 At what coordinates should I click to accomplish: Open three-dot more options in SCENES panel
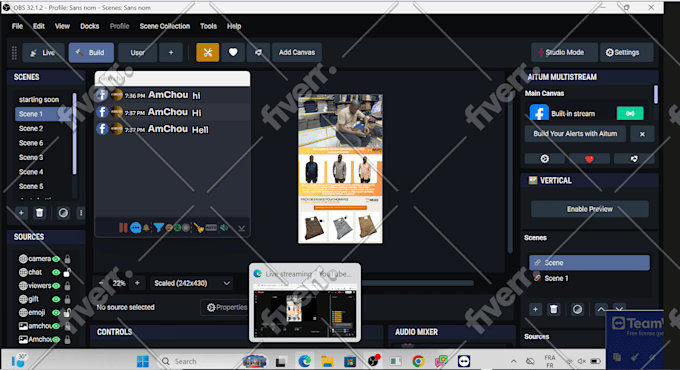[x=81, y=213]
